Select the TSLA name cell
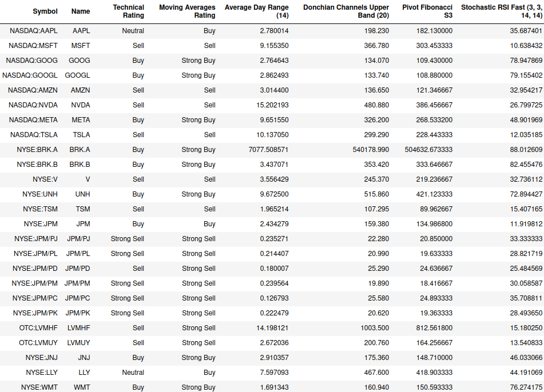The width and height of the screenshot is (544, 392). 81,135
